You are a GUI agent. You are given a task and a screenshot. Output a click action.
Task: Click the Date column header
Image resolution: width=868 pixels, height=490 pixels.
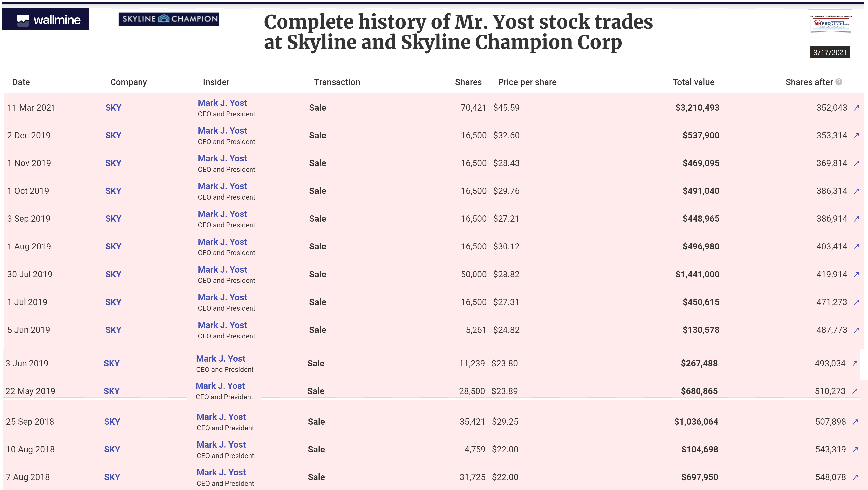click(x=21, y=82)
